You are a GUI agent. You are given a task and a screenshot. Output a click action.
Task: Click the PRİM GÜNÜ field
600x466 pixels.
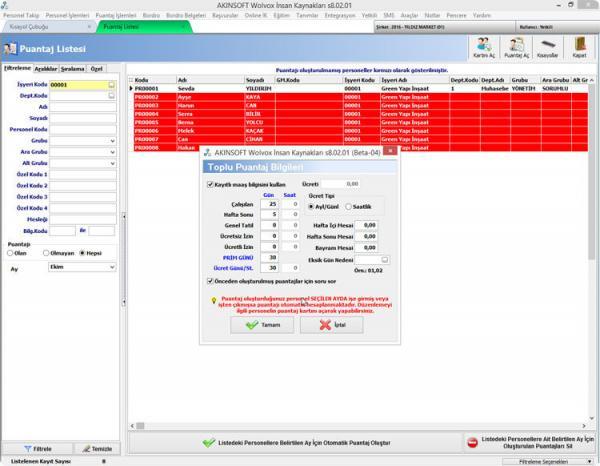pos(269,257)
